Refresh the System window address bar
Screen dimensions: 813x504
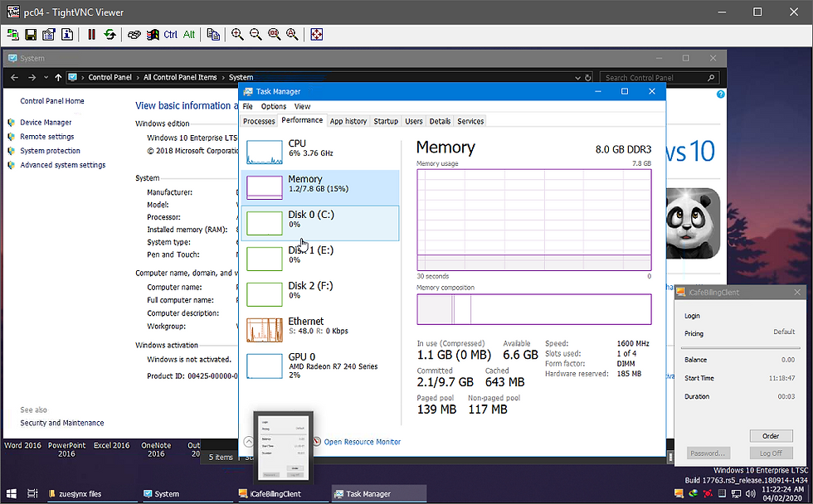click(588, 78)
